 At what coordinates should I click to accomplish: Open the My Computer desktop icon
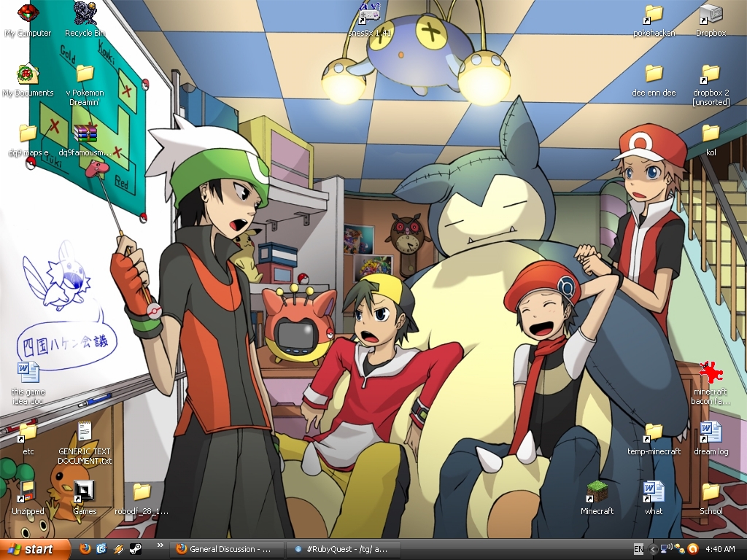28,14
